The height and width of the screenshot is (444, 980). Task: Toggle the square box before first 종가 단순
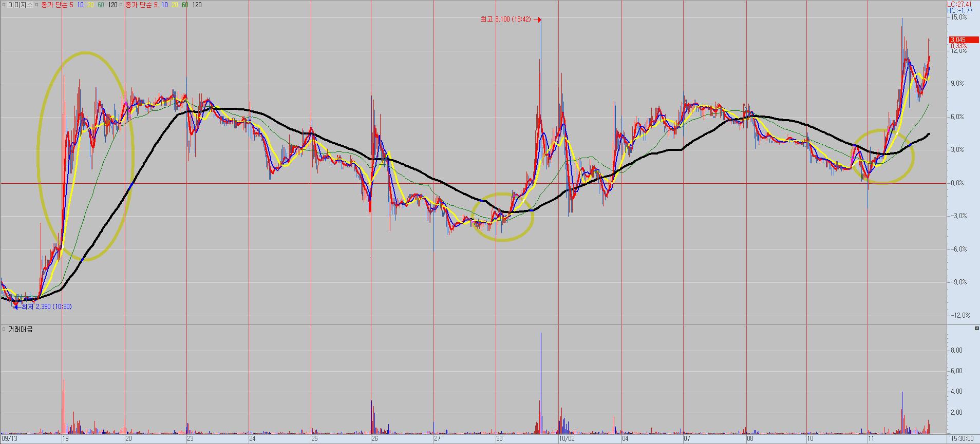(x=37, y=5)
